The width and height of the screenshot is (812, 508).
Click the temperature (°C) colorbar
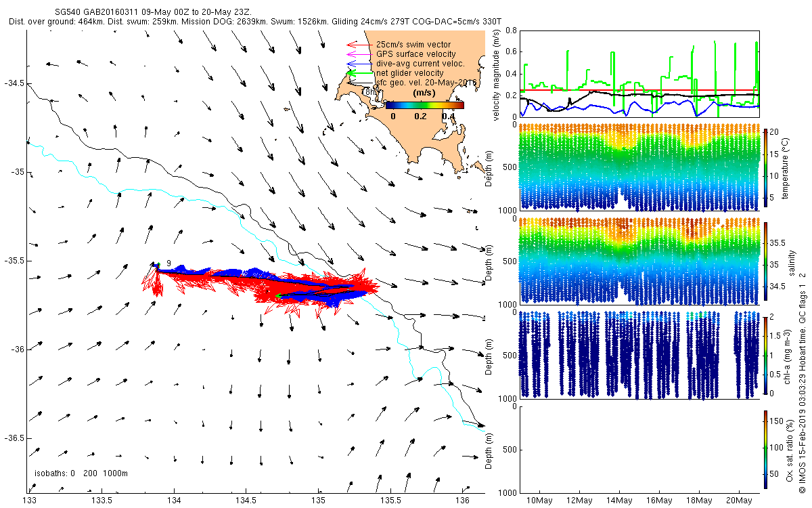click(x=765, y=169)
